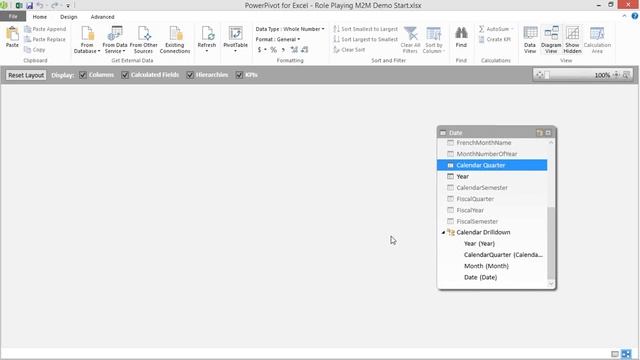The image size is (640, 360).
Task: Apply percent format
Action: [273, 50]
